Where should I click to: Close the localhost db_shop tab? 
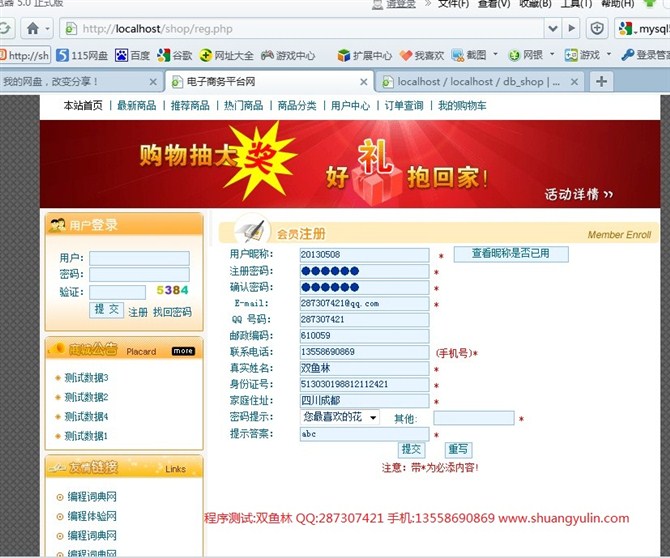(x=575, y=82)
